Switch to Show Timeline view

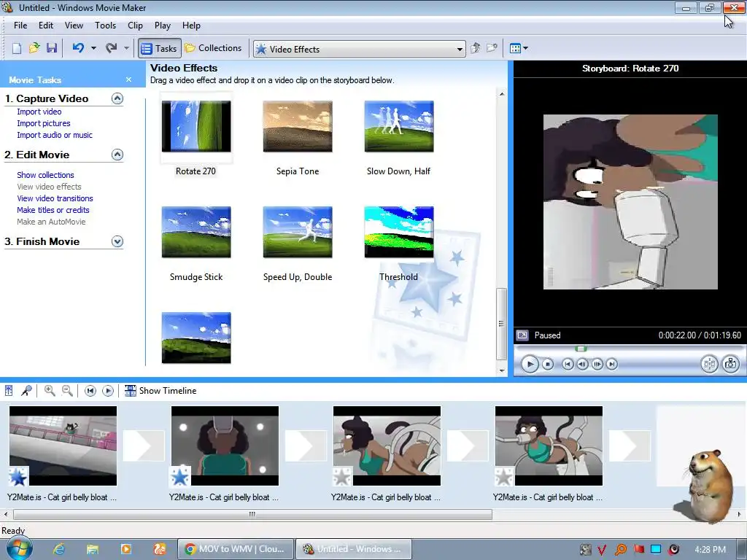point(160,391)
